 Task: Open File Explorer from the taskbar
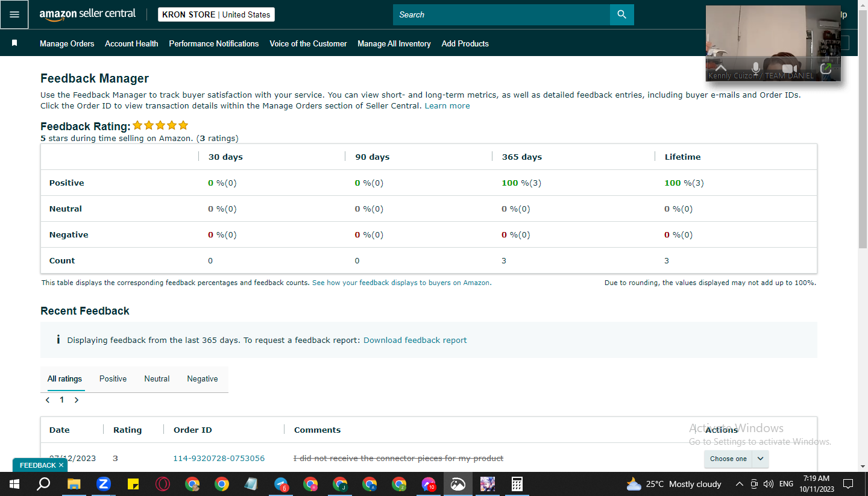pos(74,484)
